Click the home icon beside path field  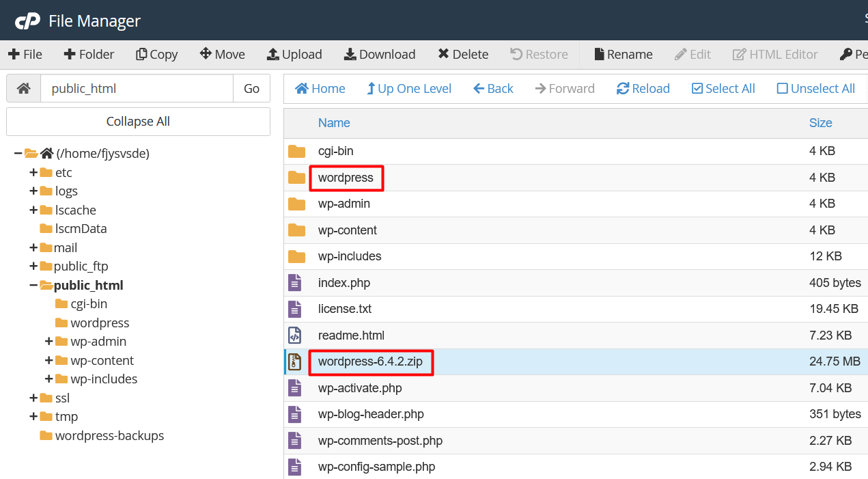point(24,89)
